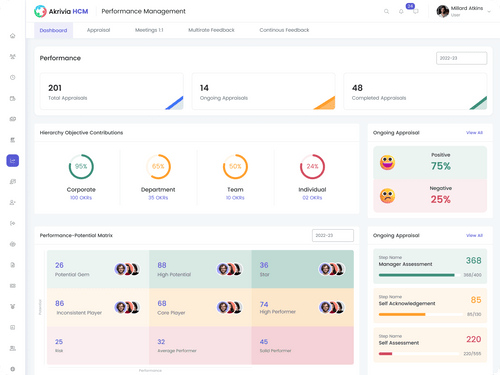Click the 24% Individual progress ring
The image size is (500, 375).
312,166
